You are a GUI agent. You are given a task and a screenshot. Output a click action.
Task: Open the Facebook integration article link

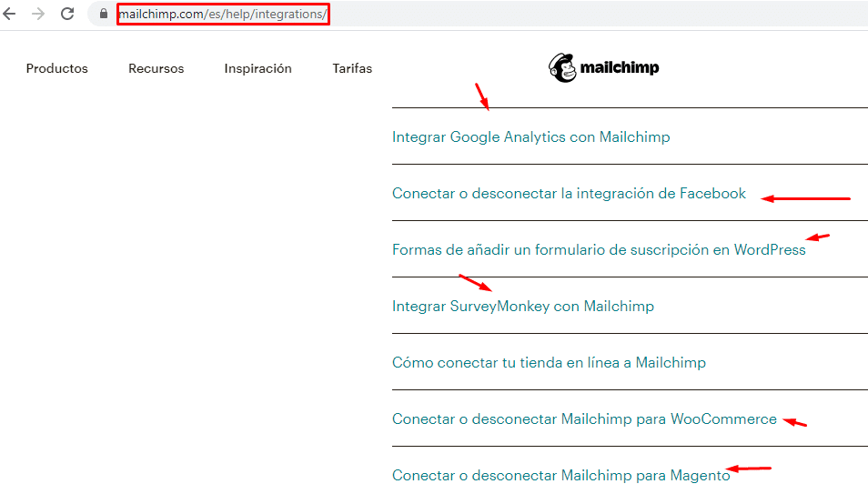[x=569, y=193]
